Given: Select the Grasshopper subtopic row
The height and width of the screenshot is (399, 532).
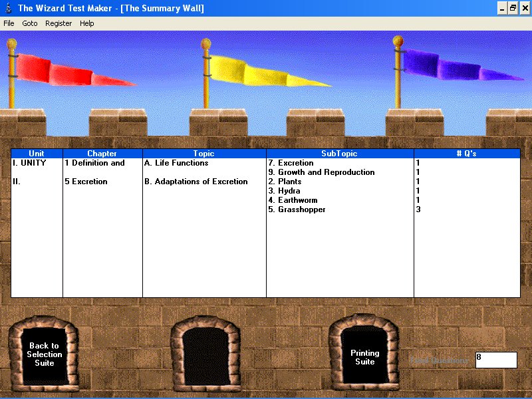Looking at the screenshot, I should 297,209.
